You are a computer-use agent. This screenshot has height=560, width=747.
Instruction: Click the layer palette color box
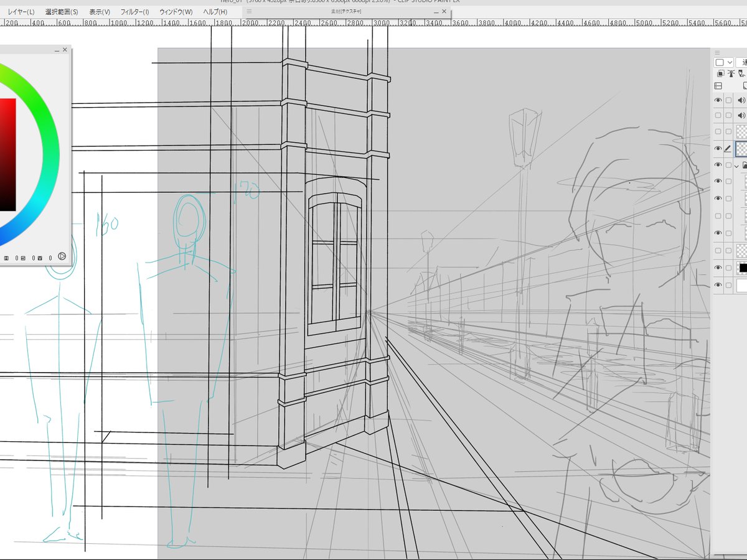719,62
